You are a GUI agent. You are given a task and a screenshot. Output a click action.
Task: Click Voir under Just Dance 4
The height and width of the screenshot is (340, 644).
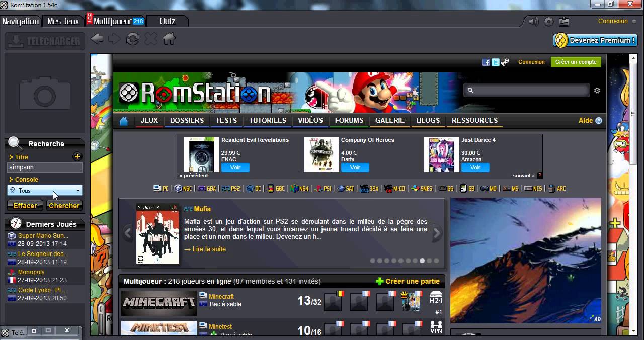(475, 167)
